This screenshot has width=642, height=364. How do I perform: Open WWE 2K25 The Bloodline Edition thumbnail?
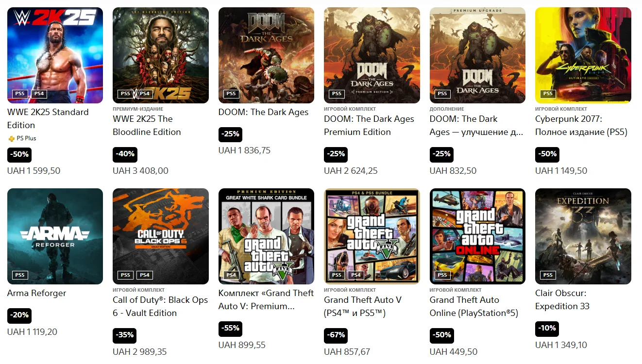coord(160,55)
